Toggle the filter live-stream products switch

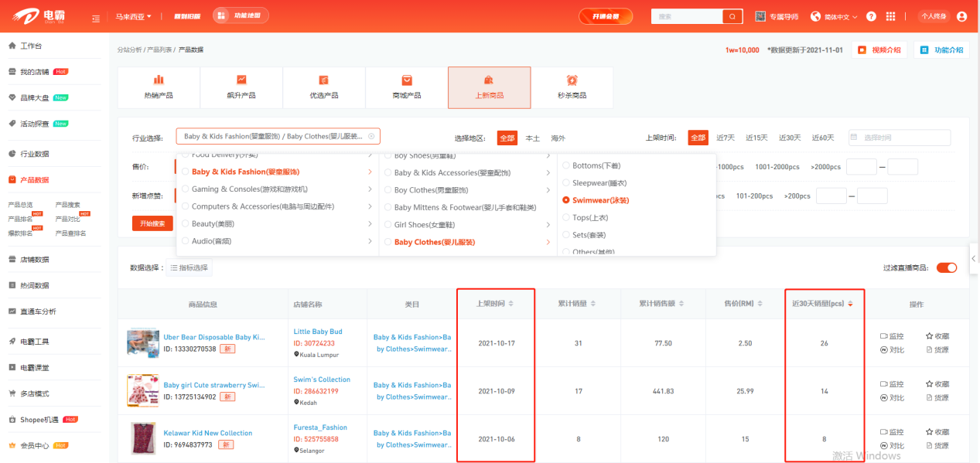tap(946, 268)
